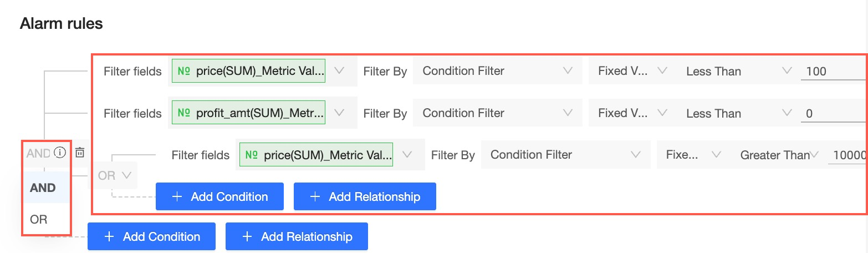Delete the relationship group via trash icon
Viewport: 868px width, 253px height.
pyautogui.click(x=80, y=153)
